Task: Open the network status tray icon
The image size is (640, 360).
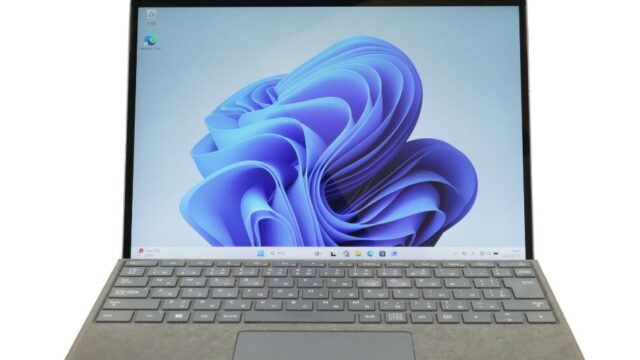Action: pyautogui.click(x=464, y=253)
